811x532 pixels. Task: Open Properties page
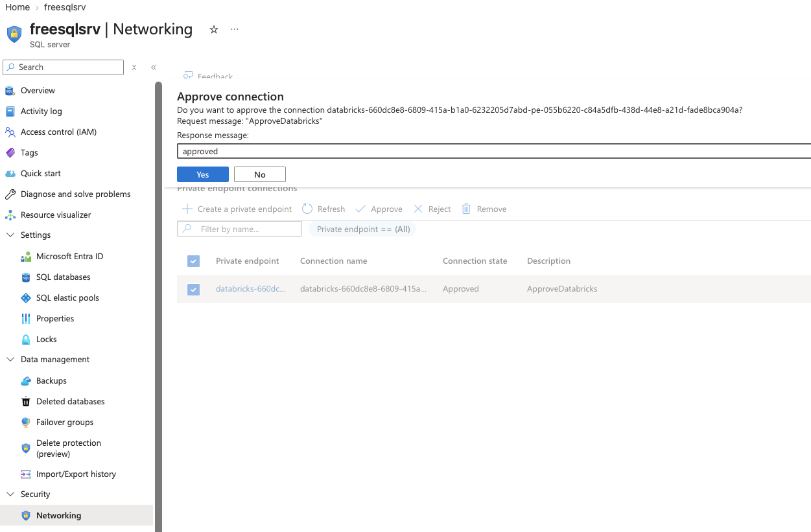pyautogui.click(x=55, y=319)
